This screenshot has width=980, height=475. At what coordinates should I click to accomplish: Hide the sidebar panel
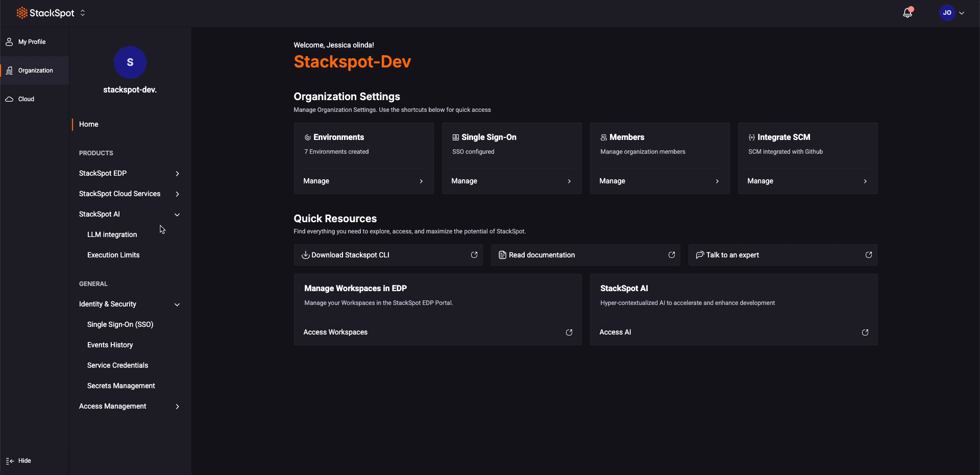tap(19, 461)
